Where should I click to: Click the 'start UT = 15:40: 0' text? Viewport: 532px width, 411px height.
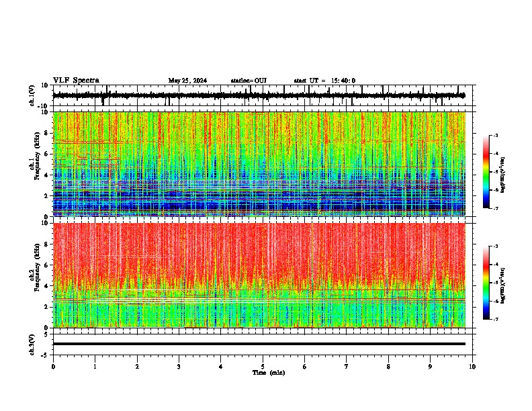324,81
